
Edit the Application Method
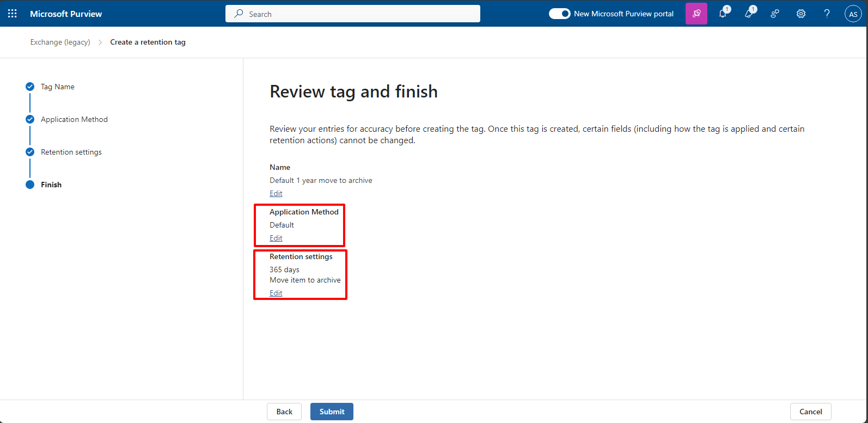pyautogui.click(x=276, y=238)
